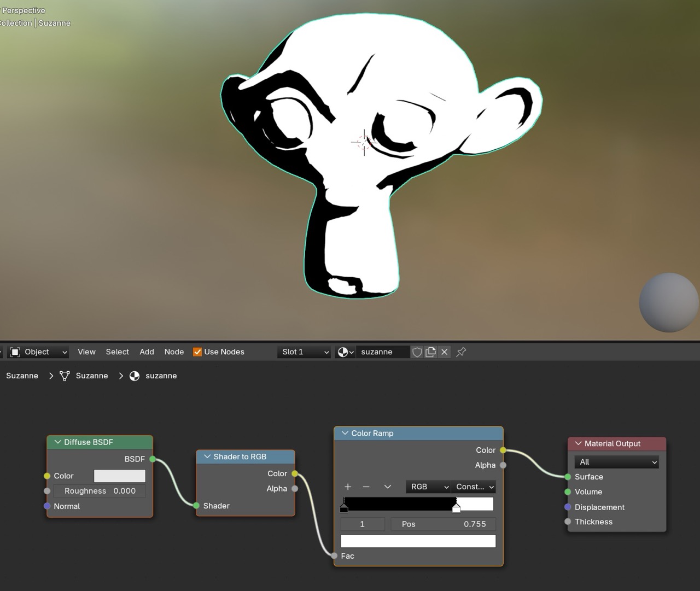The height and width of the screenshot is (591, 700).
Task: Open the View menu
Action: 86,352
